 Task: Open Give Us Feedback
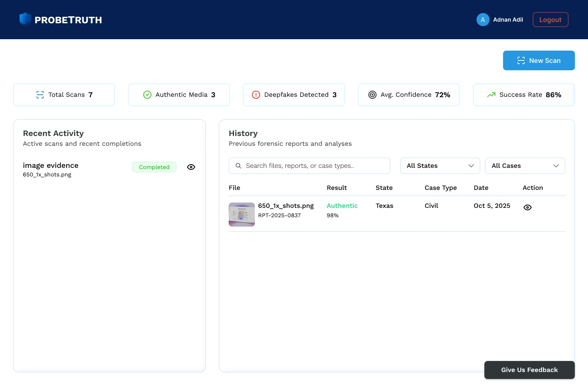pyautogui.click(x=530, y=370)
